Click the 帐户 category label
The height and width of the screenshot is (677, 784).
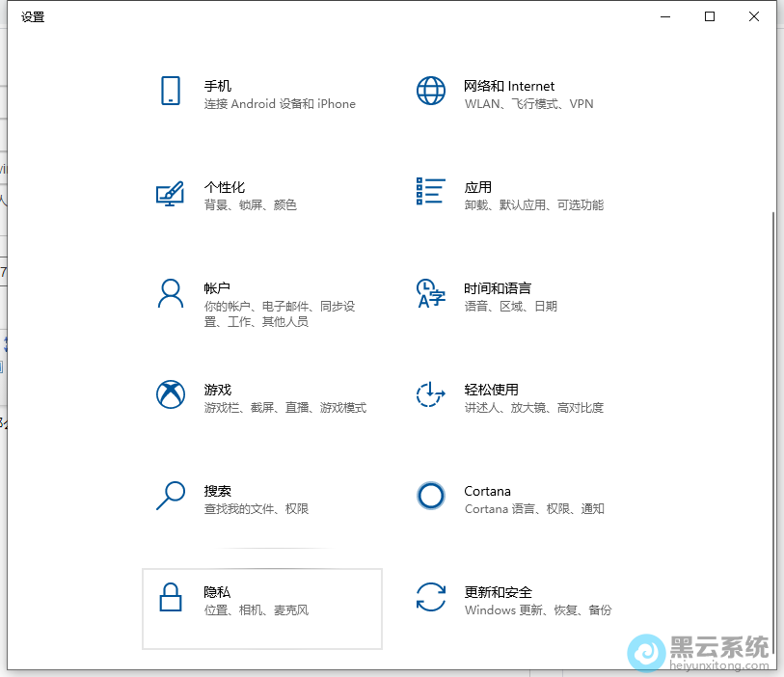(219, 286)
